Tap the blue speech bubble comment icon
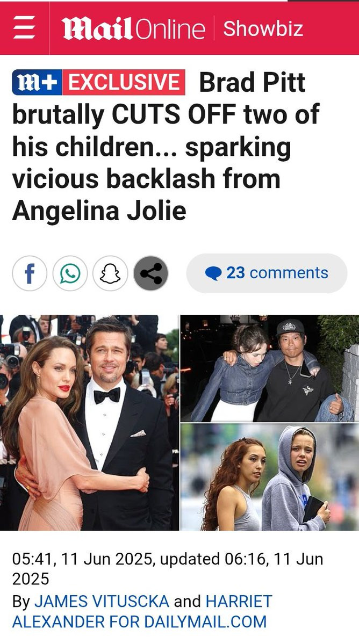Image resolution: width=359 pixels, height=644 pixels. (213, 273)
